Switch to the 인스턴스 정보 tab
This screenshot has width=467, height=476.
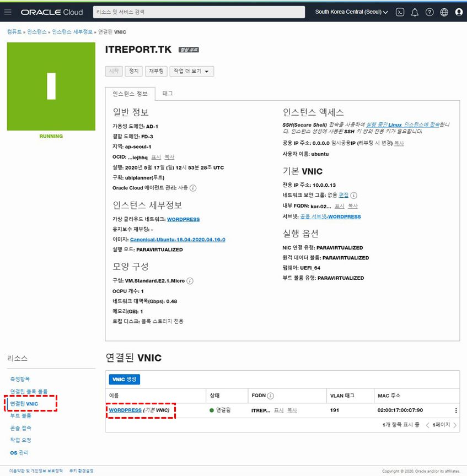tap(130, 94)
